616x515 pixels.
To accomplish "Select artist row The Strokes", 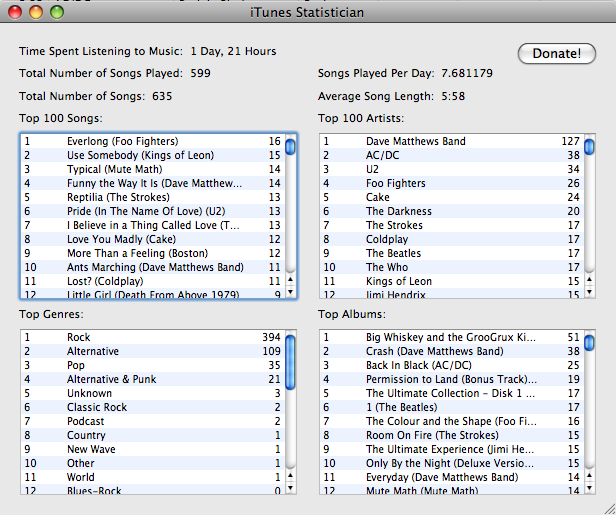I will point(452,225).
